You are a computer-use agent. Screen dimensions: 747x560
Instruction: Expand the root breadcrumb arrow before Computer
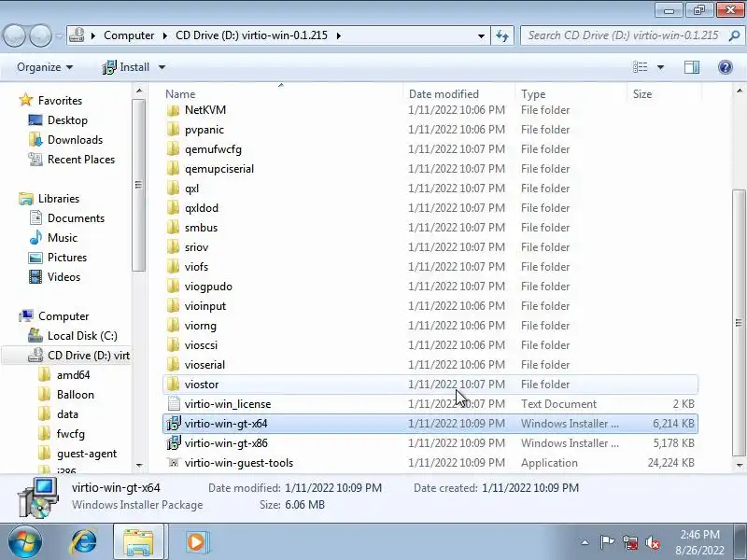click(x=93, y=35)
